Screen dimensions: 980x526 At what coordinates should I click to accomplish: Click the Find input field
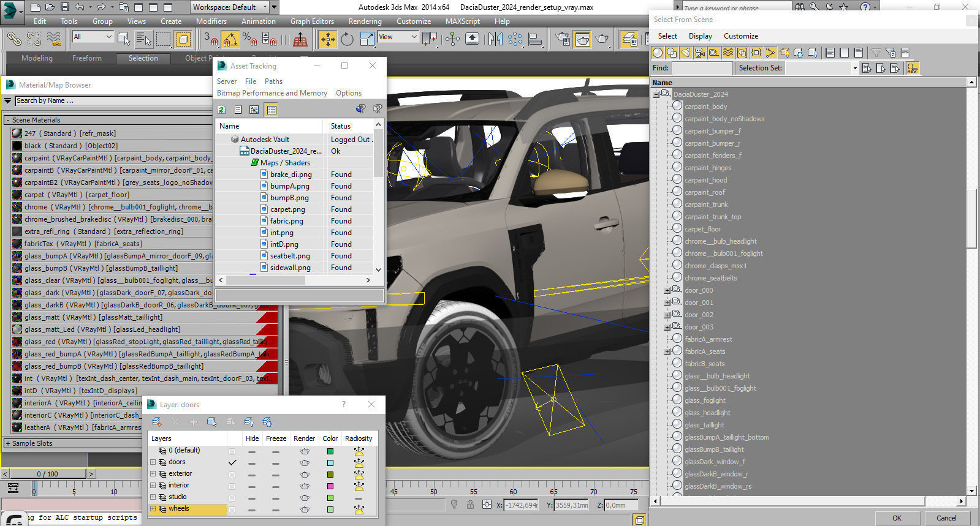click(702, 68)
